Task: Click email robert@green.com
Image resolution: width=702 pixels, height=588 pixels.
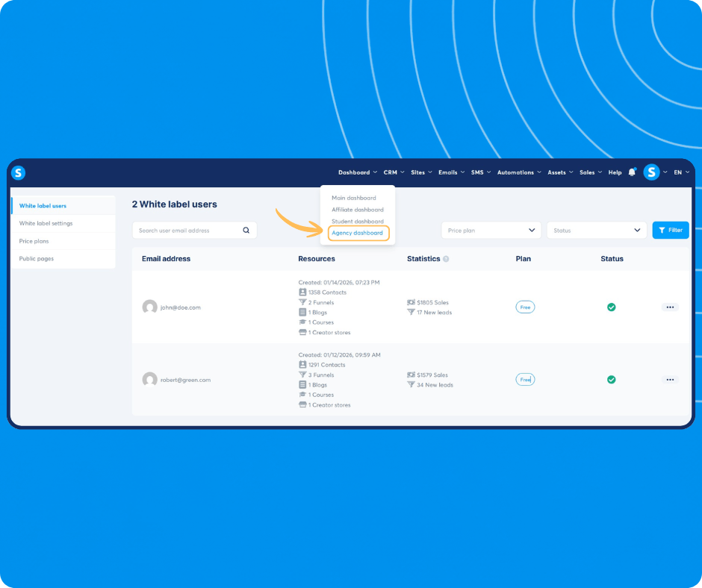Action: pos(185,380)
